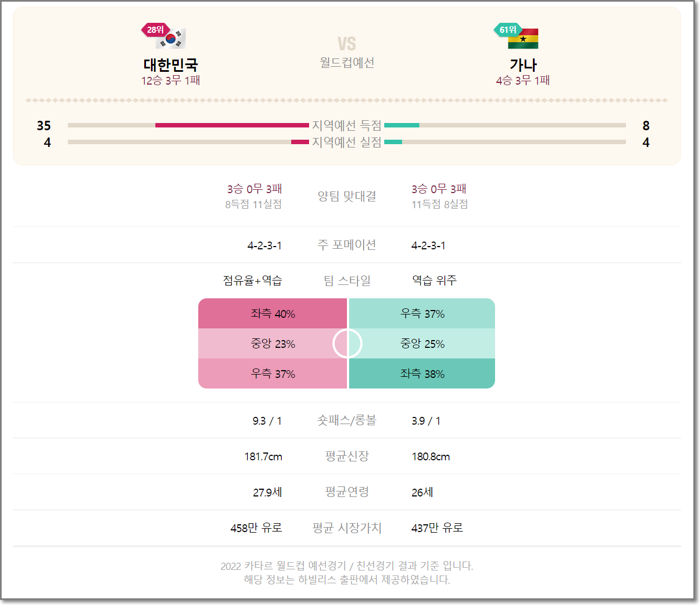The image size is (700, 605).
Task: Click the 양팀 맞대결 row label
Action: (347, 196)
